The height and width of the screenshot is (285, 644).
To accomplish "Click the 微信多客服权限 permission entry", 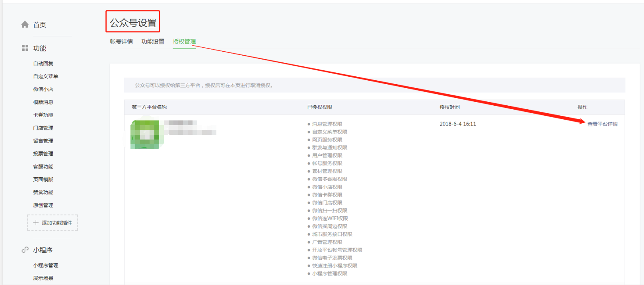I will (330, 179).
